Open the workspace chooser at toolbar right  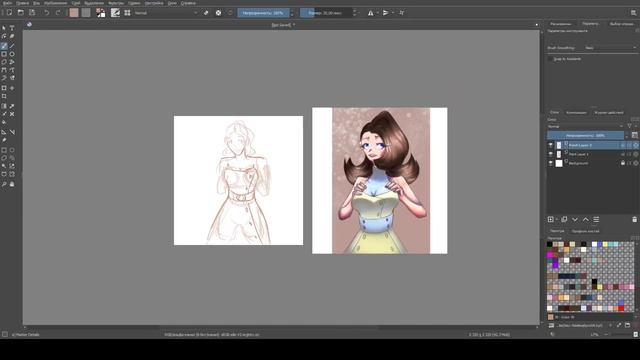(633, 13)
